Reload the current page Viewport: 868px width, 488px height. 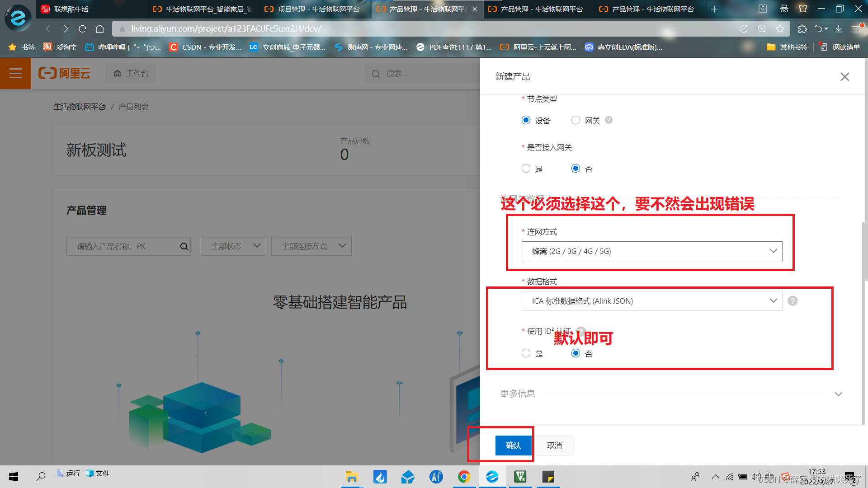pos(82,29)
